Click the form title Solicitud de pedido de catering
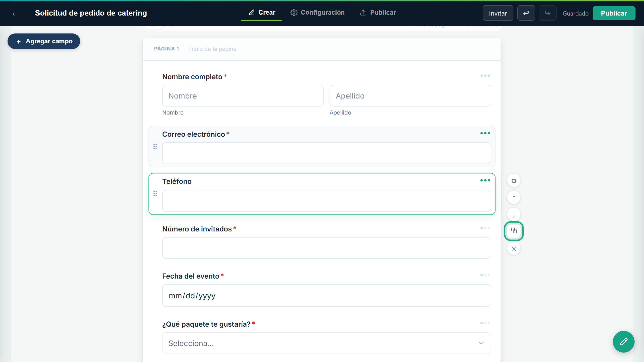Image resolution: width=644 pixels, height=362 pixels. point(91,13)
